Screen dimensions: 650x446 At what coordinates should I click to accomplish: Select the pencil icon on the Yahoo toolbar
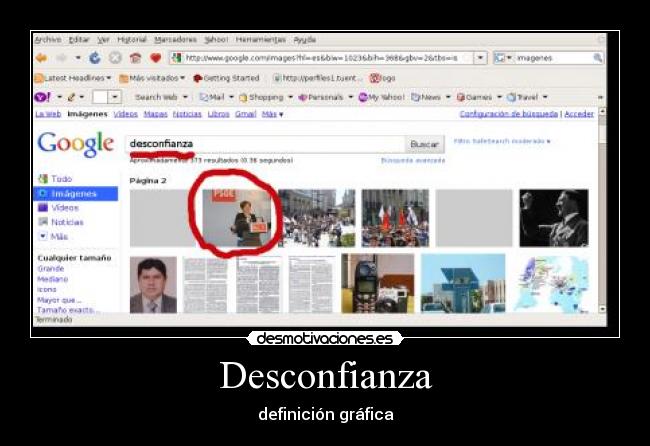[71, 97]
